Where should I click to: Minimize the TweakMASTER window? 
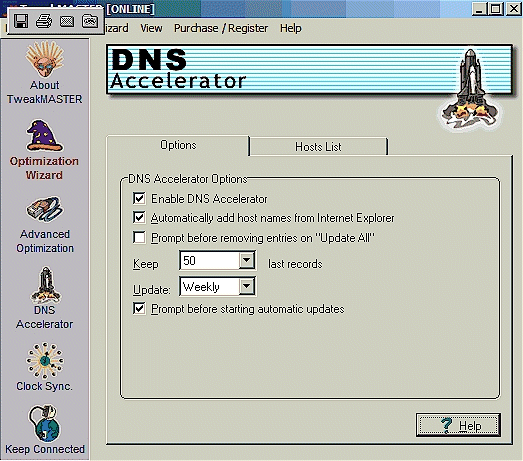point(479,9)
